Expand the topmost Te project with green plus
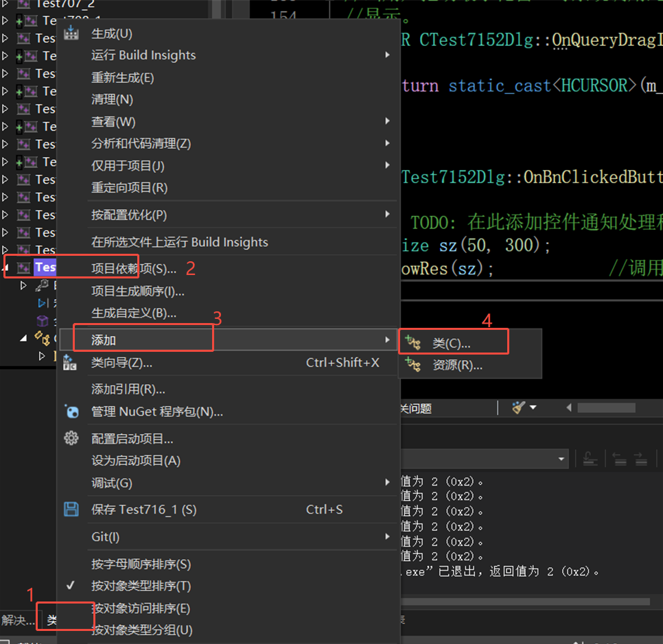 tap(5, 21)
